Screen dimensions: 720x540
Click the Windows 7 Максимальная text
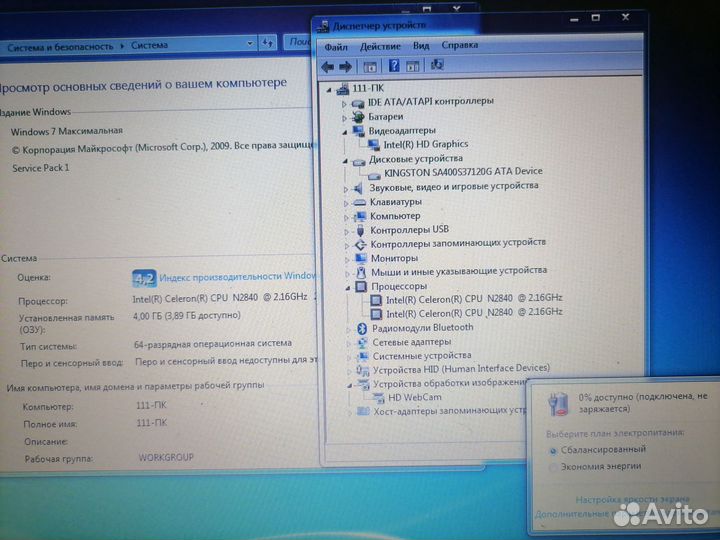(x=67, y=131)
